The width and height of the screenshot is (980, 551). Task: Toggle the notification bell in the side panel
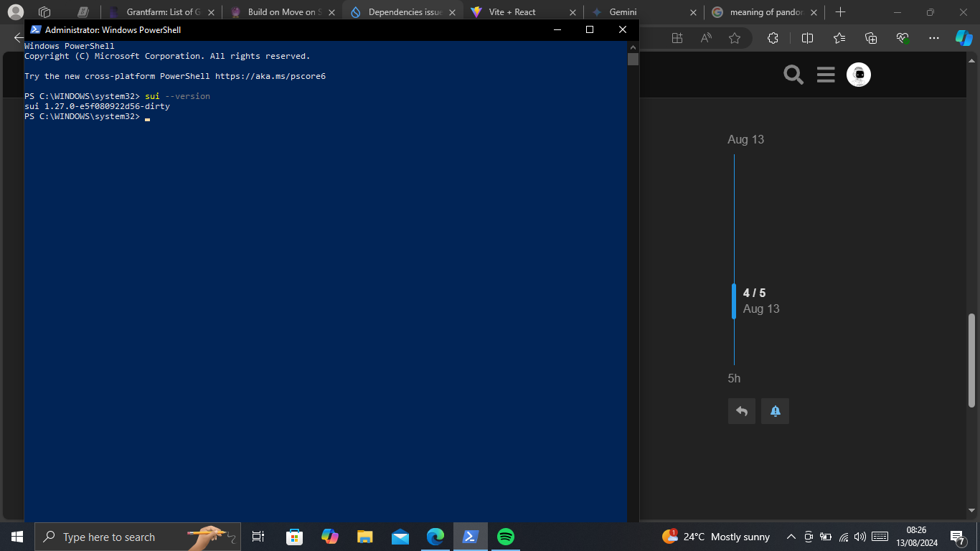(x=775, y=410)
